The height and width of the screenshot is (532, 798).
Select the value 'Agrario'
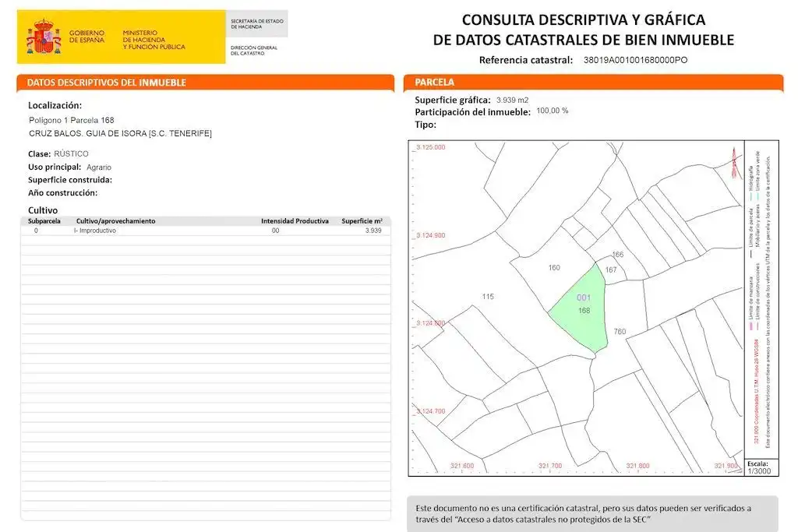click(x=99, y=167)
